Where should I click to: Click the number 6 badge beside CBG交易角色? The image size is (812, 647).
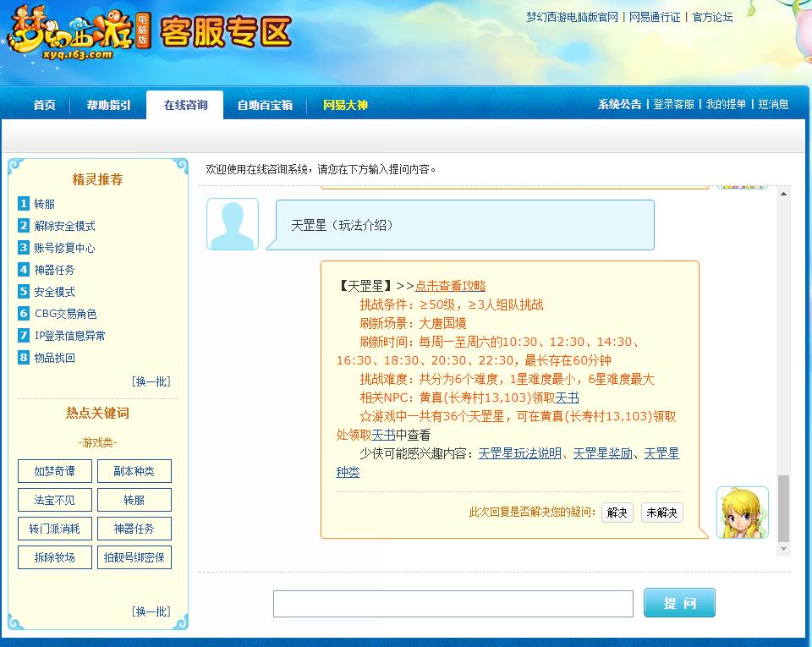[x=24, y=314]
